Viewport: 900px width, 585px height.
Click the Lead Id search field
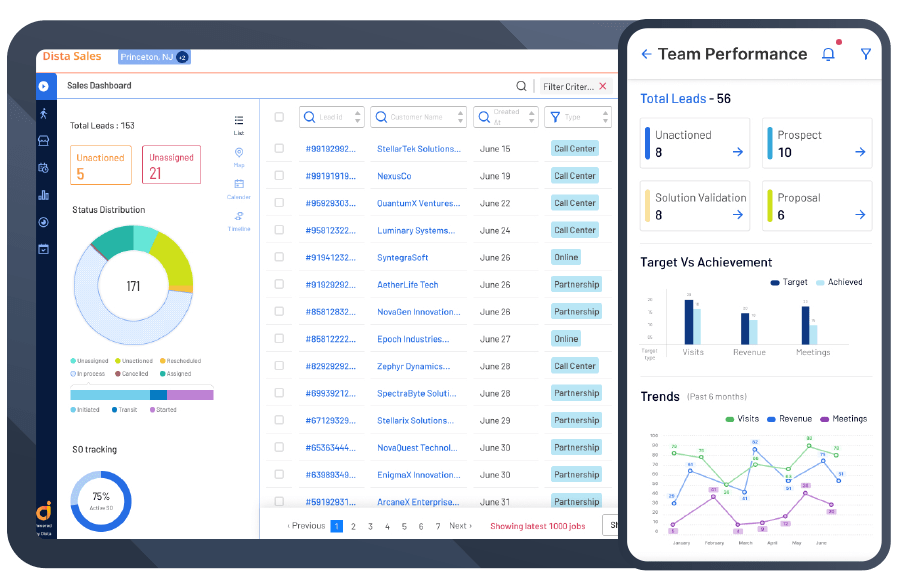[332, 117]
